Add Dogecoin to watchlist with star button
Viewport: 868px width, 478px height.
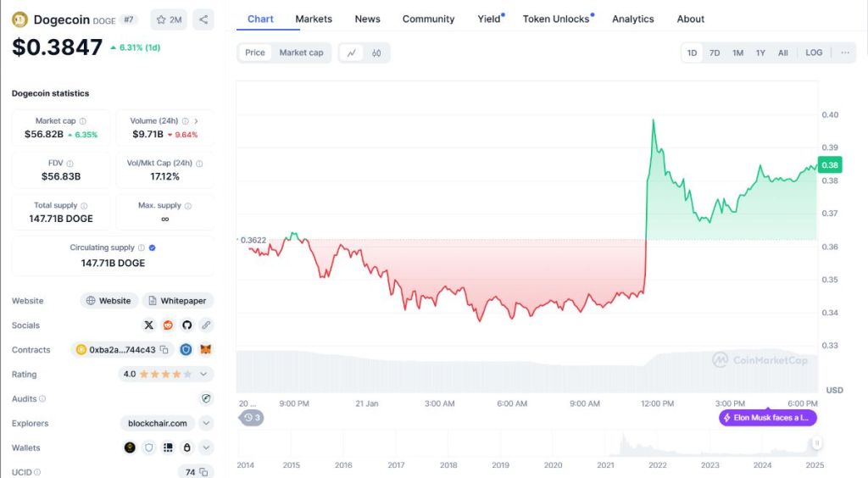169,20
